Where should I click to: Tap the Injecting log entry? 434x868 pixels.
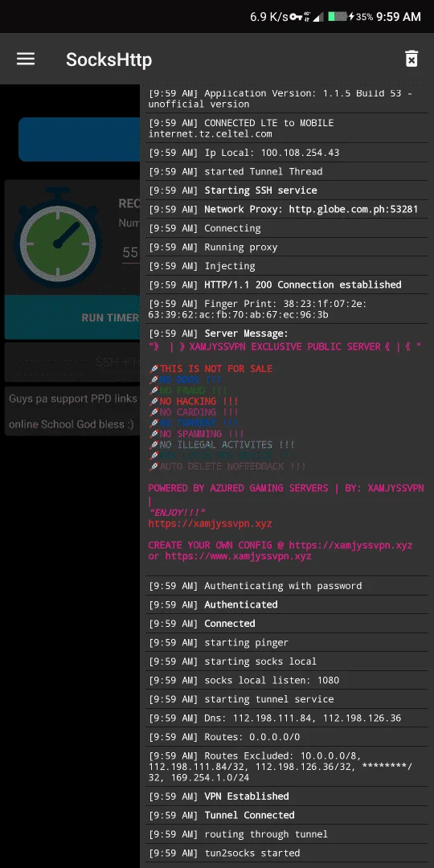[x=287, y=266]
